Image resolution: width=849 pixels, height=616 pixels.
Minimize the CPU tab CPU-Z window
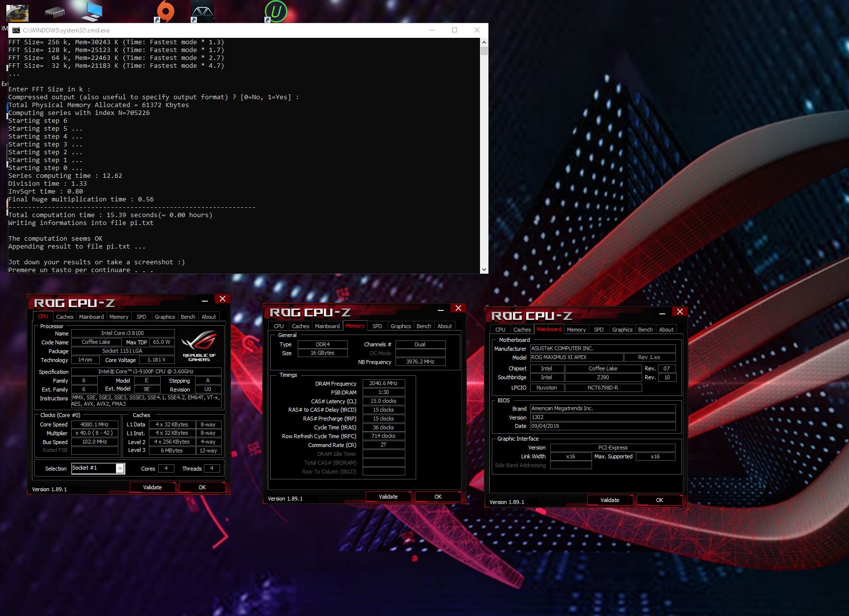click(205, 300)
